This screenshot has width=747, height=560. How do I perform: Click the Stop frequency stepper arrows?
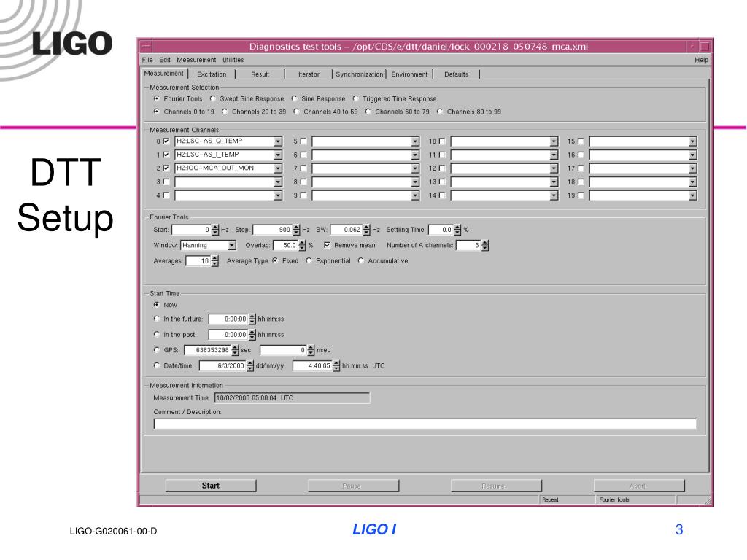tap(296, 230)
